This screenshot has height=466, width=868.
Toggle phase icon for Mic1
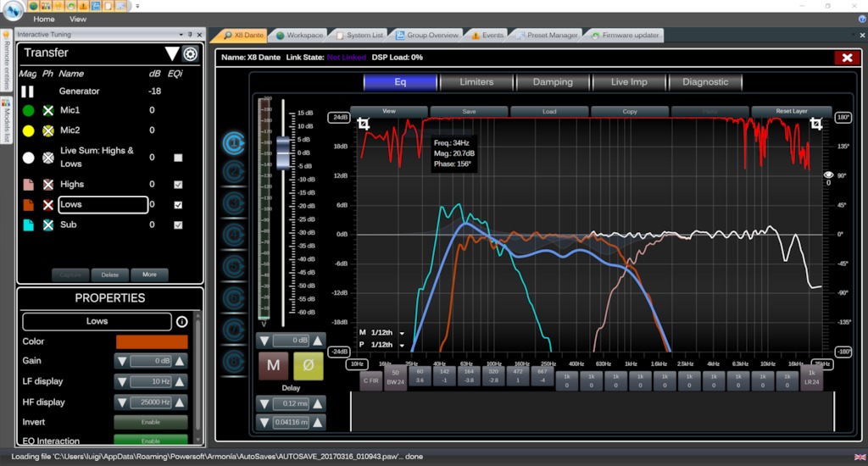[x=48, y=111]
